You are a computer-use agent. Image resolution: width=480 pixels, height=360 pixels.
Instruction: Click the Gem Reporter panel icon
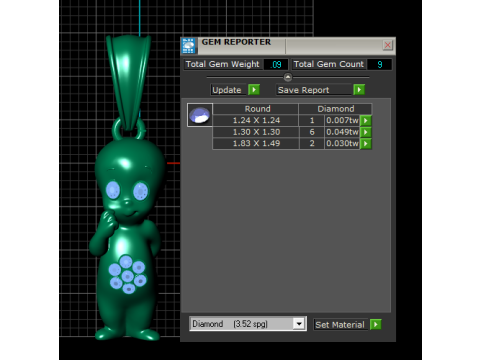(189, 46)
